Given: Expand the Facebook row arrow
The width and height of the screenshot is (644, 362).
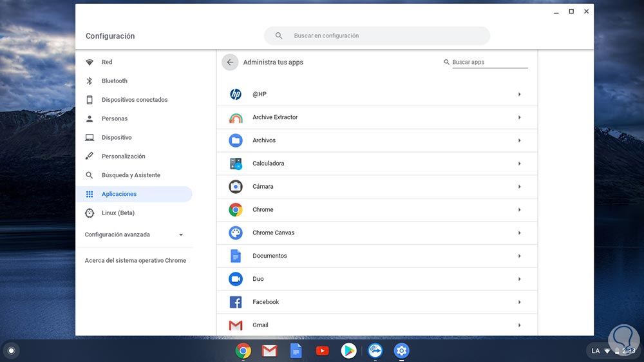Looking at the screenshot, I should [520, 302].
